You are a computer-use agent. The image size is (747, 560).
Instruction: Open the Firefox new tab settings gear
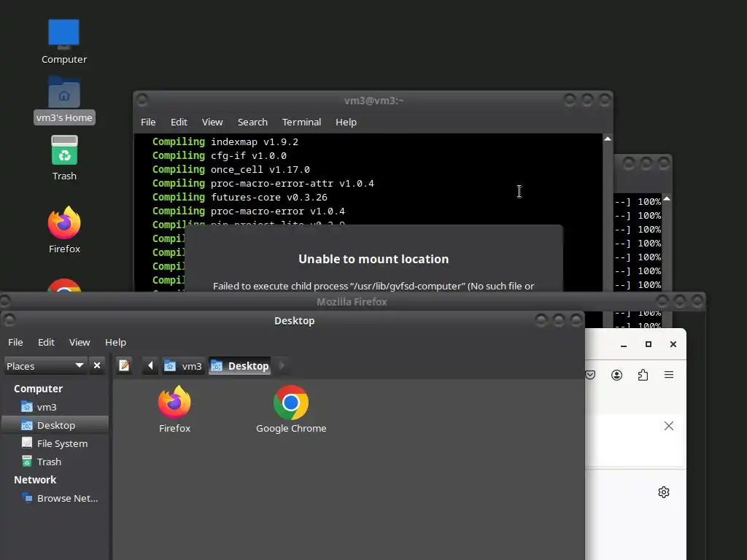pos(664,492)
